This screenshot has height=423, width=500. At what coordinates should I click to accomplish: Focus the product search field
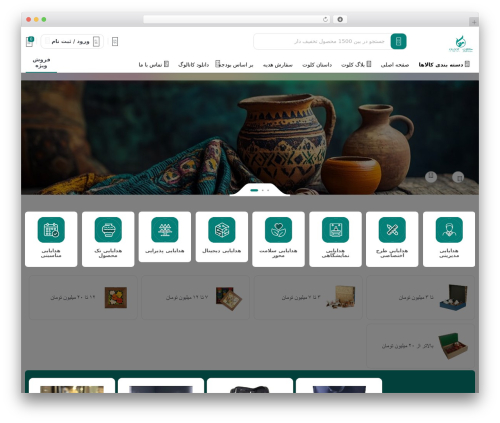tap(322, 41)
